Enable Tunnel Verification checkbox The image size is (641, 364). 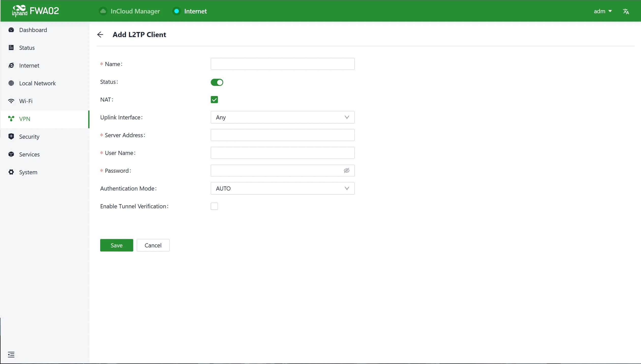tap(214, 206)
